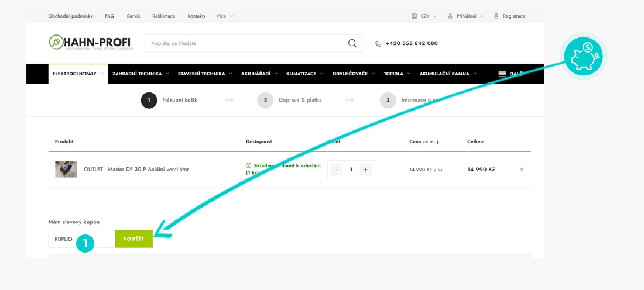This screenshot has height=290, width=644.
Task: Decrease quantity with the minus button
Action: (x=337, y=170)
